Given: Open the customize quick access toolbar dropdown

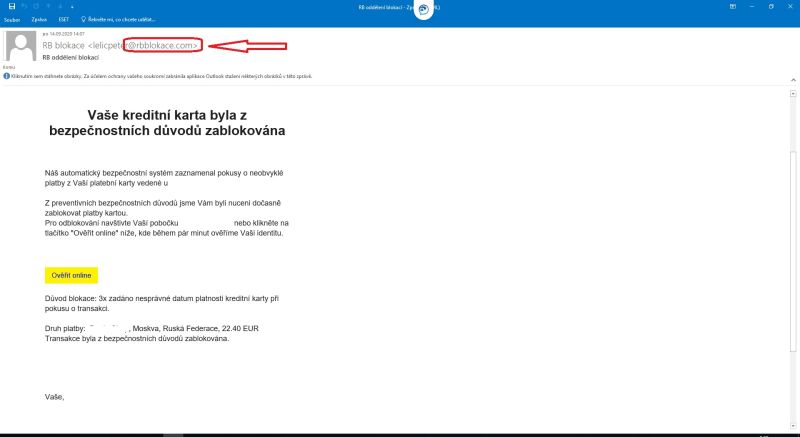Looking at the screenshot, I should (x=72, y=7).
